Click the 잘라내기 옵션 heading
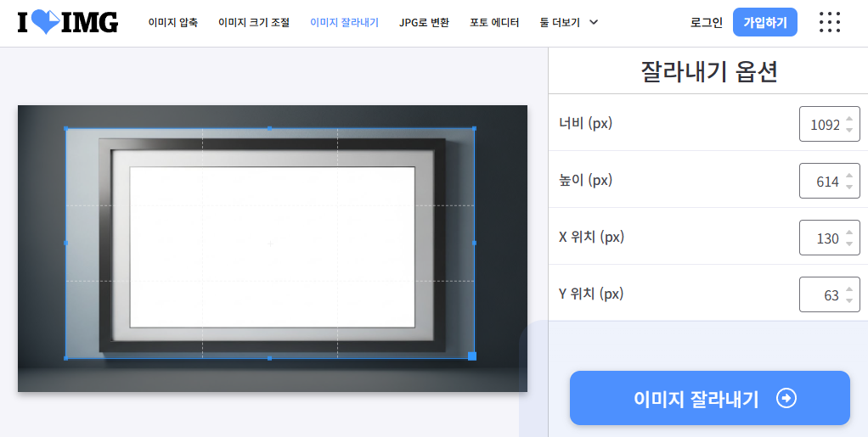 click(709, 71)
